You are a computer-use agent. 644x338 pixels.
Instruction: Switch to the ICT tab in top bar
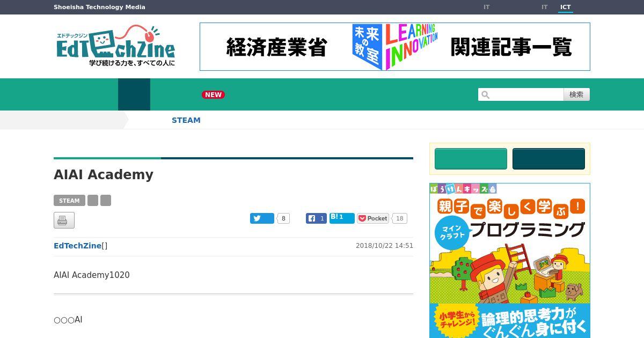(x=566, y=8)
